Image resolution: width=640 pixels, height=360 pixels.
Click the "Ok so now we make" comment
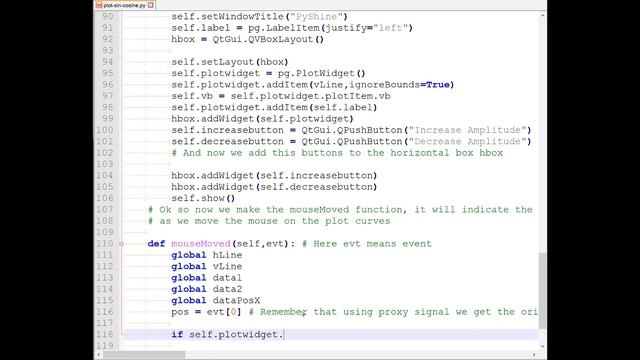click(x=340, y=209)
